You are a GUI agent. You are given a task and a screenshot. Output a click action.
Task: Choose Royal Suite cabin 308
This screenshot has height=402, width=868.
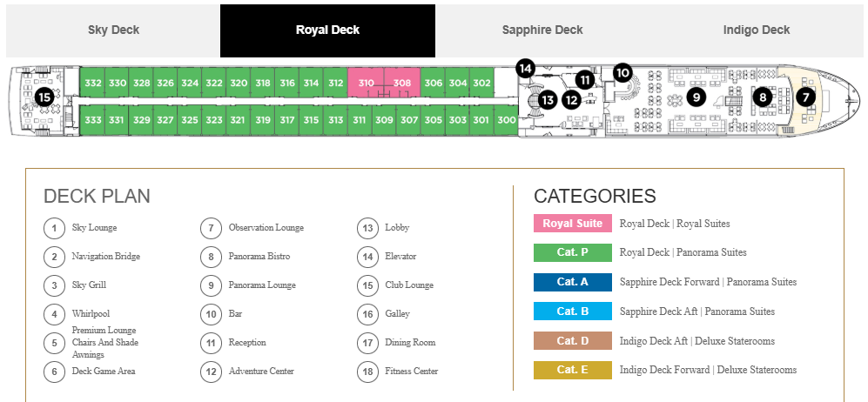[x=402, y=83]
